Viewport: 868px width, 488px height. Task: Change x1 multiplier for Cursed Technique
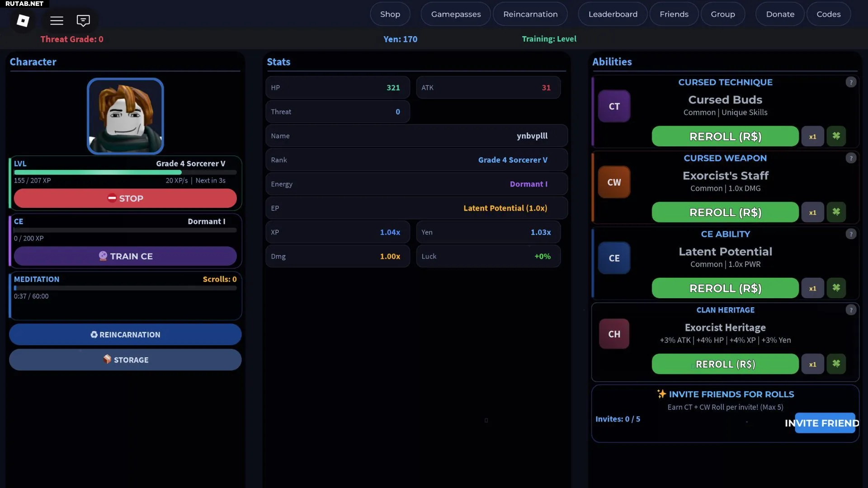tap(812, 136)
